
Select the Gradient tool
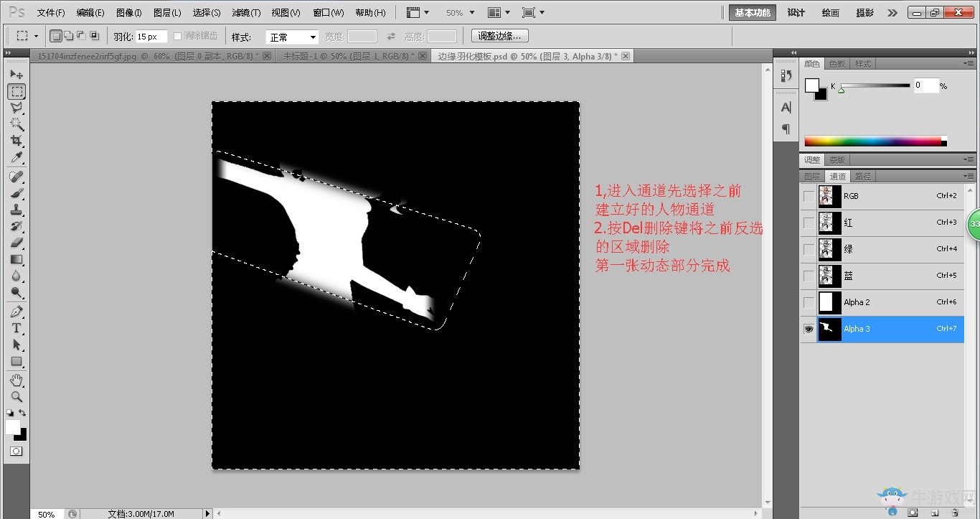(17, 259)
